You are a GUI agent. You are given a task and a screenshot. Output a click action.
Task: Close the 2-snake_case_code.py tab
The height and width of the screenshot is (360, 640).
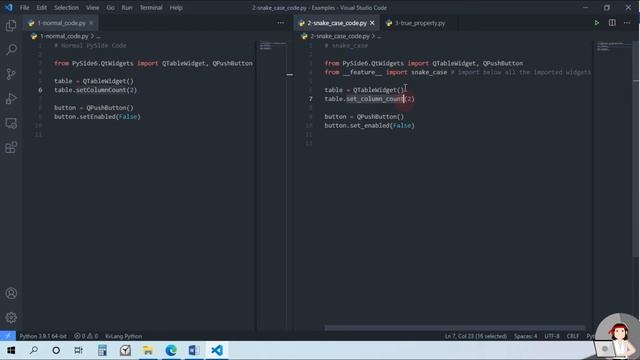[372, 23]
